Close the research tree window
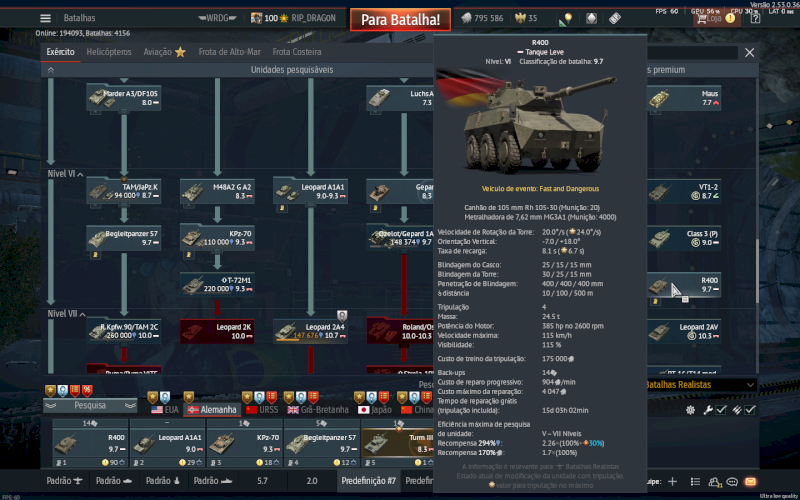The image size is (800, 500). (749, 53)
